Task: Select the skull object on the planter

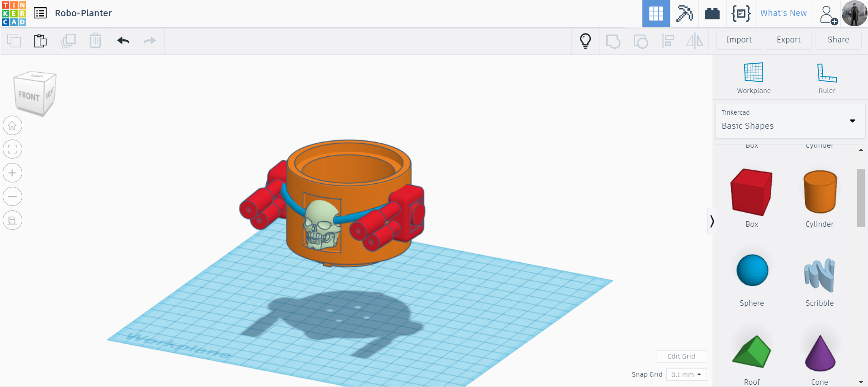Action: tap(321, 224)
